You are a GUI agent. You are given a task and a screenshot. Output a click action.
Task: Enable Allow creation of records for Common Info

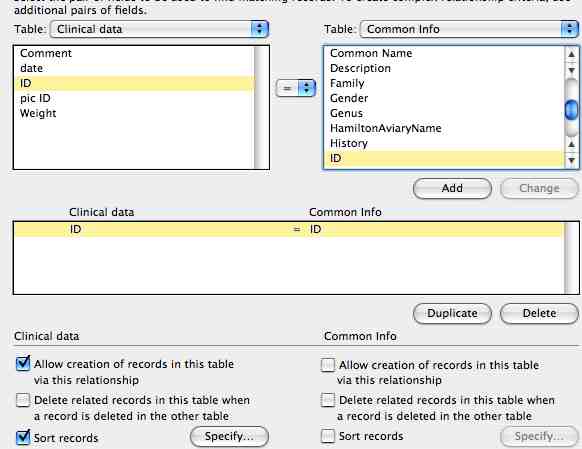(x=328, y=365)
